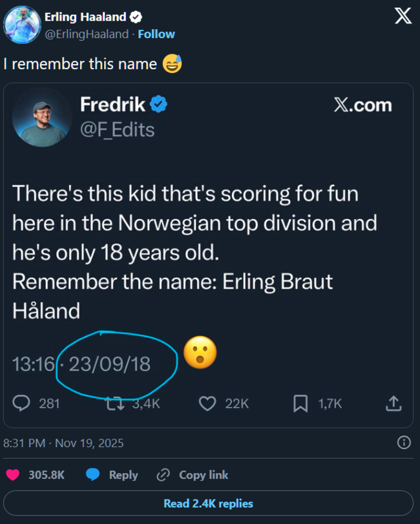Image resolution: width=420 pixels, height=524 pixels.
Task: Click the quoted tweet text body
Action: point(194,251)
